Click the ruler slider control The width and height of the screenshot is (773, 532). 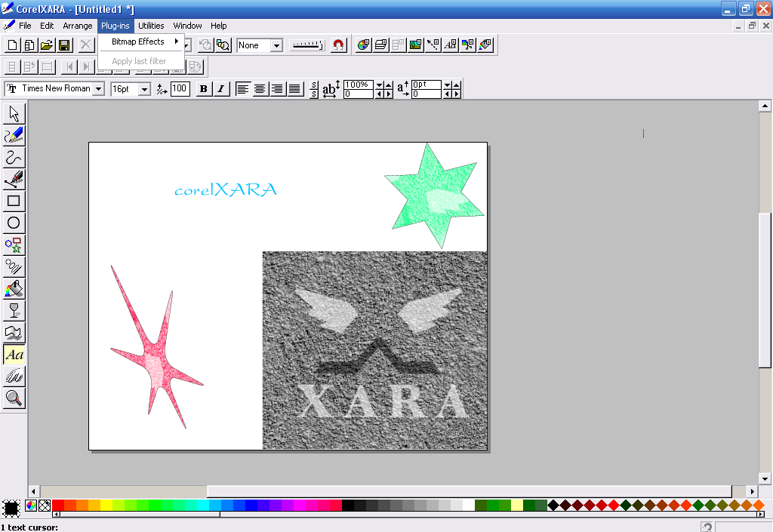307,46
